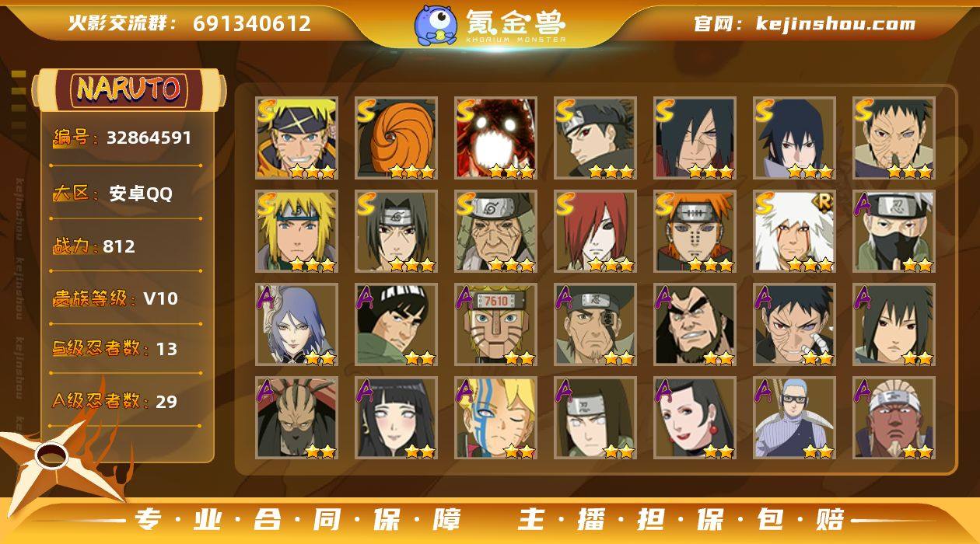Select the purple-haired Konan portrait
980x544 pixels.
[x=296, y=325]
